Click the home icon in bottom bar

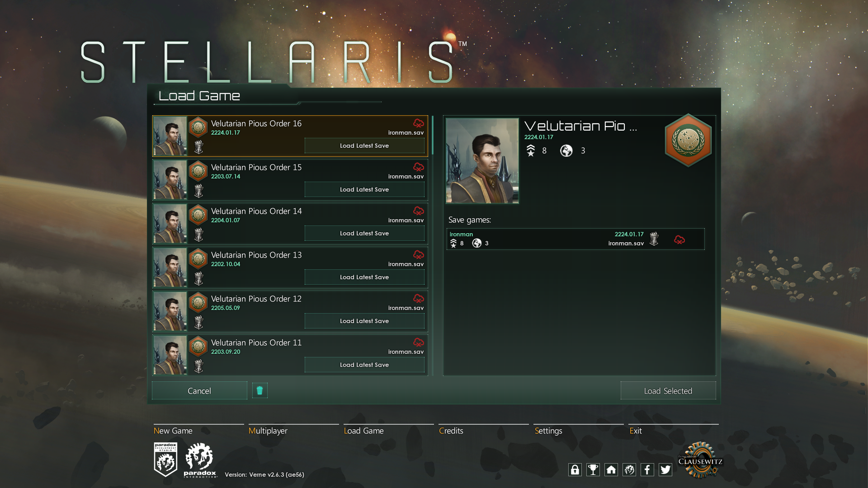(611, 470)
